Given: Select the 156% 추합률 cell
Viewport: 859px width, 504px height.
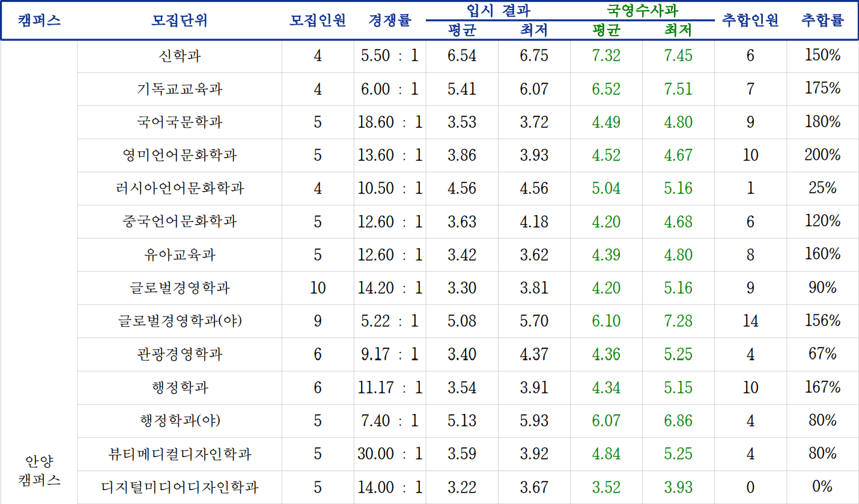Looking at the screenshot, I should coord(822,321).
